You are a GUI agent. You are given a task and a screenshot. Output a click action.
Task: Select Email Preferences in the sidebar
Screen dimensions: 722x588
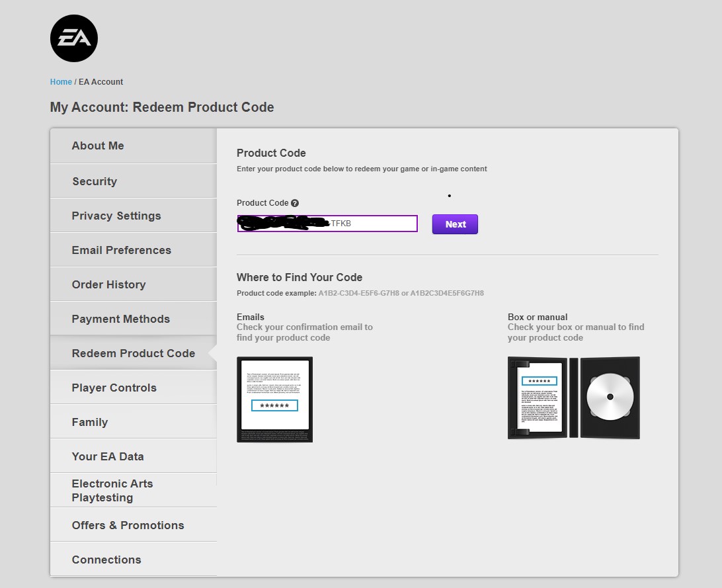tap(133, 250)
